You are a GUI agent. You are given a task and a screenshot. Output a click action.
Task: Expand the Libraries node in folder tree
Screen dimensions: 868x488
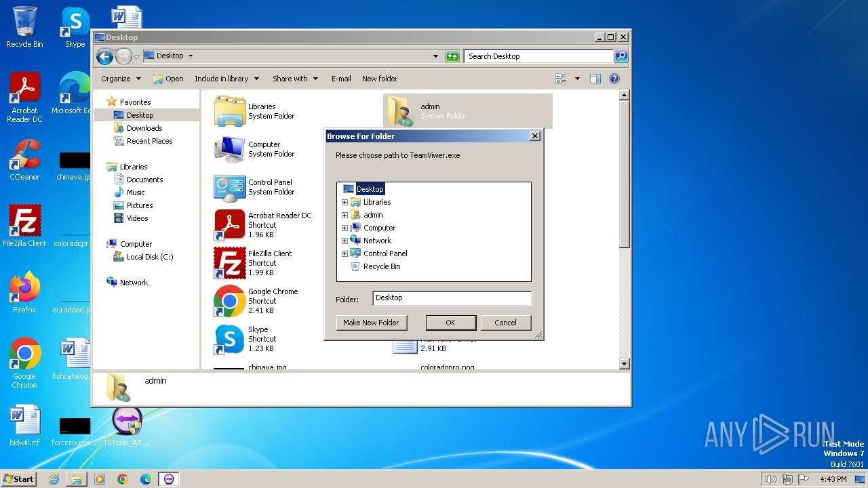point(344,202)
